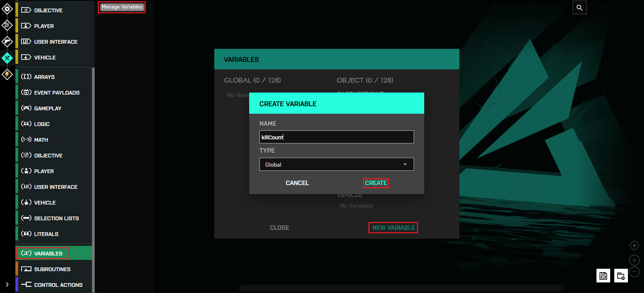
Task: Click the highlighted tools diamond icon
Action: coord(7,58)
